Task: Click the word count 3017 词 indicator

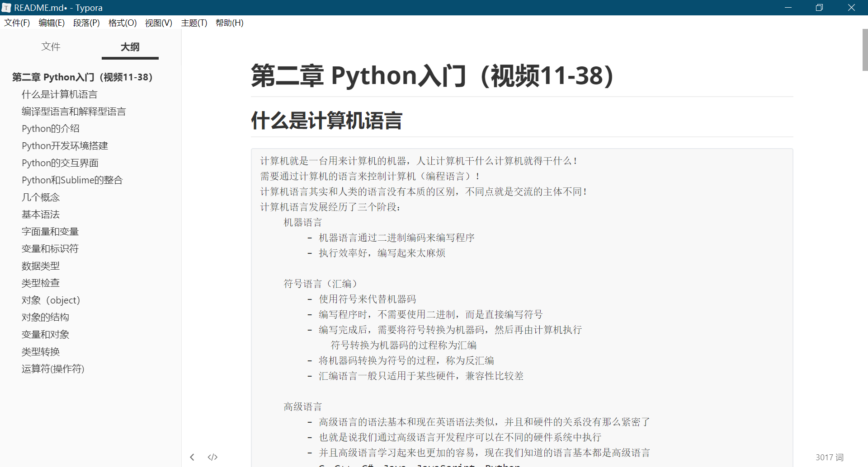Action: (x=830, y=458)
